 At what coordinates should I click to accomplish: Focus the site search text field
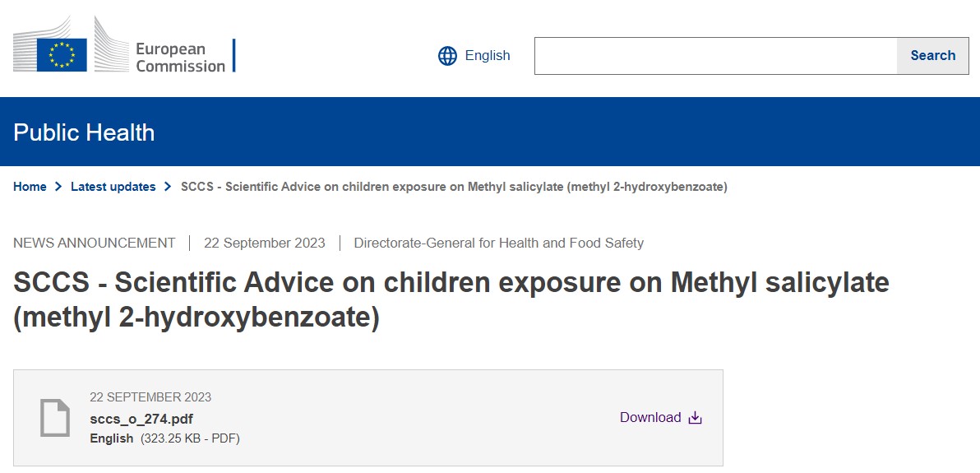pos(715,56)
